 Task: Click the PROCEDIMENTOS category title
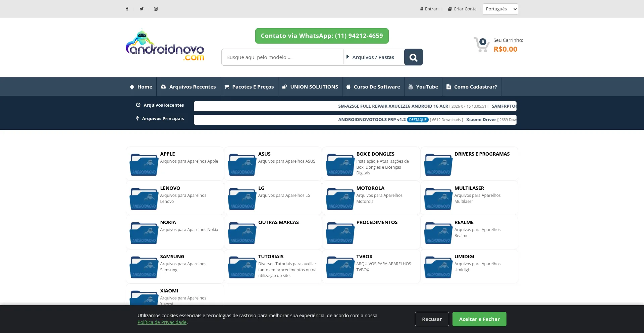pos(377,222)
